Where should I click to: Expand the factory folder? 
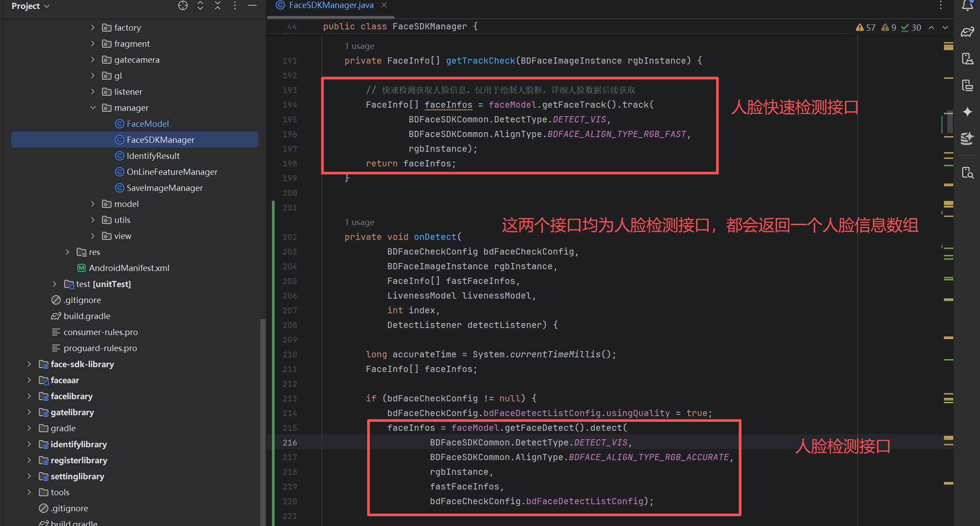(x=93, y=28)
